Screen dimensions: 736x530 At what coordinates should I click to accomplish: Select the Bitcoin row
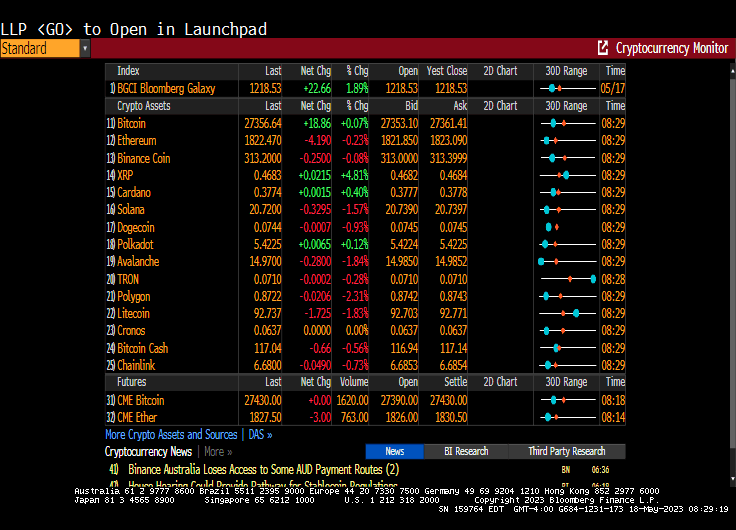point(131,123)
